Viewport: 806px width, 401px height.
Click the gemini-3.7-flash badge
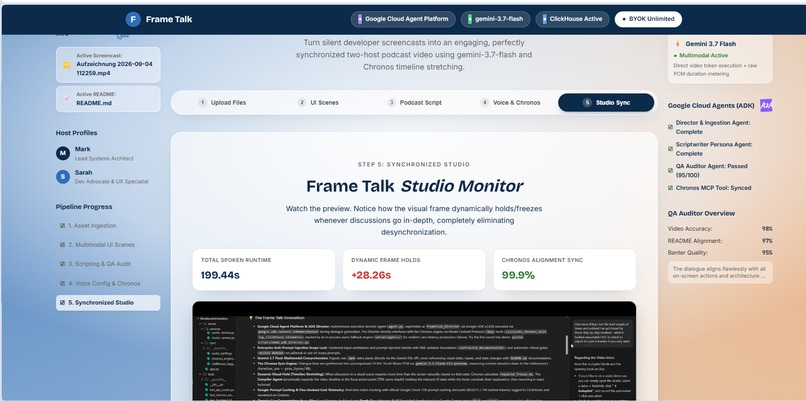point(495,19)
